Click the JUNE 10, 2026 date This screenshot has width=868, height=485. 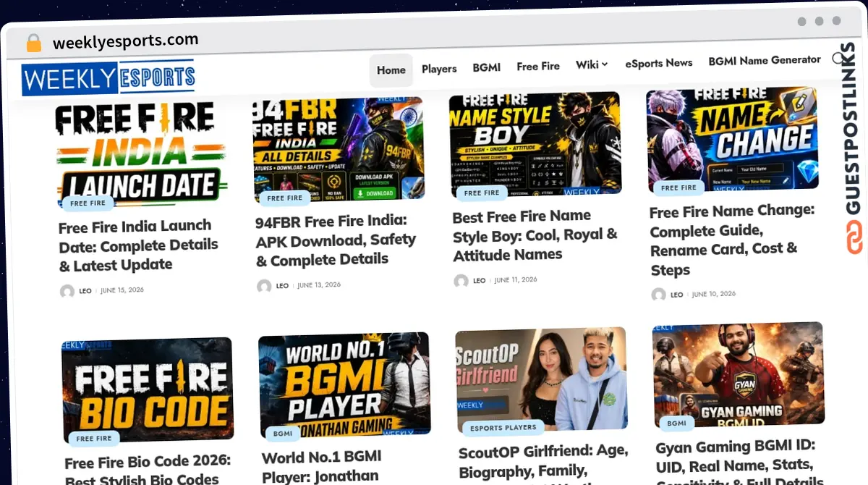click(713, 294)
